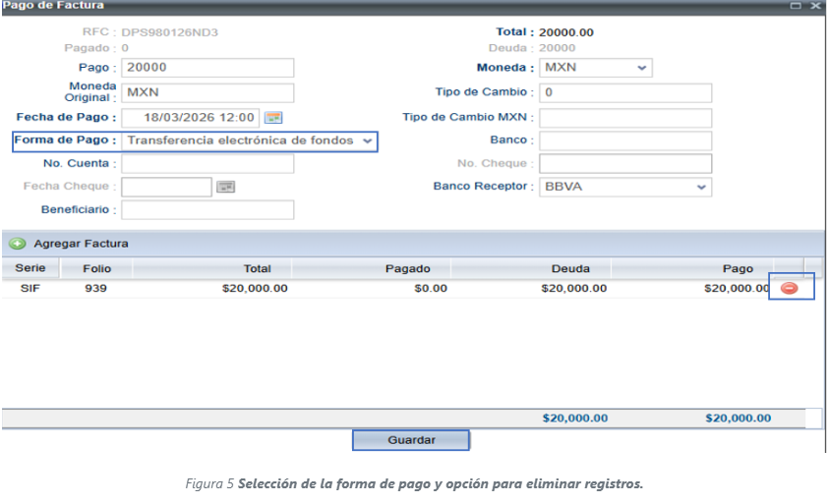
Task: Click the Agregar Factura button label
Action: point(81,244)
